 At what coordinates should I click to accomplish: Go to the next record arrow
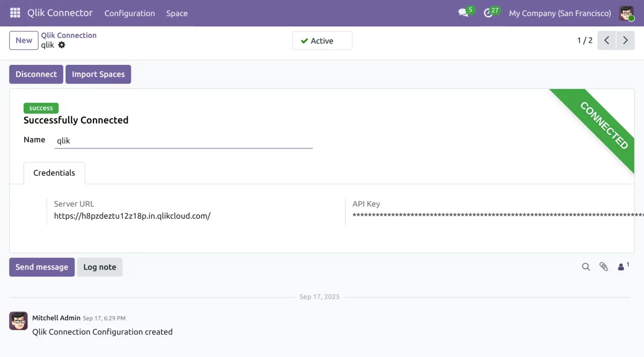click(625, 41)
